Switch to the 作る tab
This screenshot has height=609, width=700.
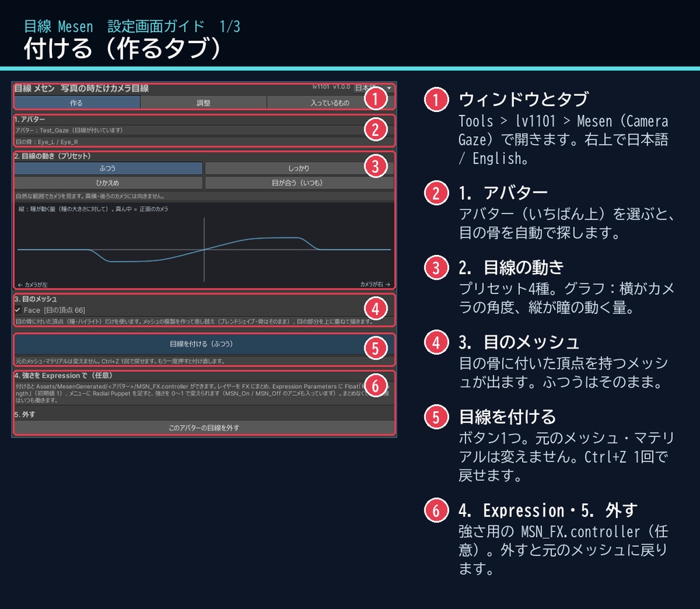tap(77, 103)
